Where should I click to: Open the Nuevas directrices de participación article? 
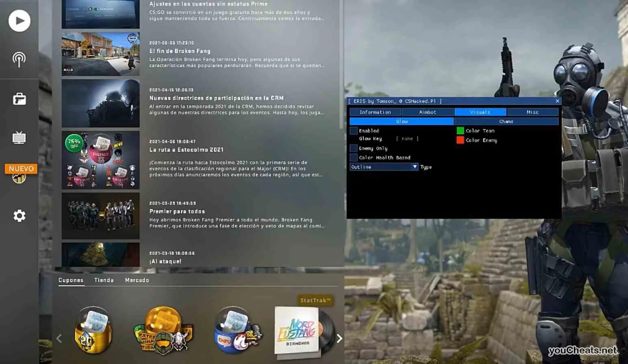217,98
